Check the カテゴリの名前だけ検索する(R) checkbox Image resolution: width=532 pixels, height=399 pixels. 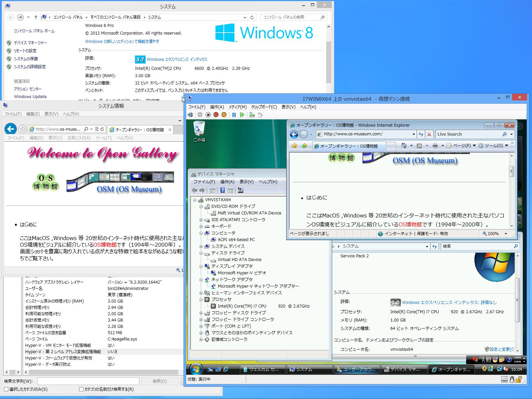point(81,389)
